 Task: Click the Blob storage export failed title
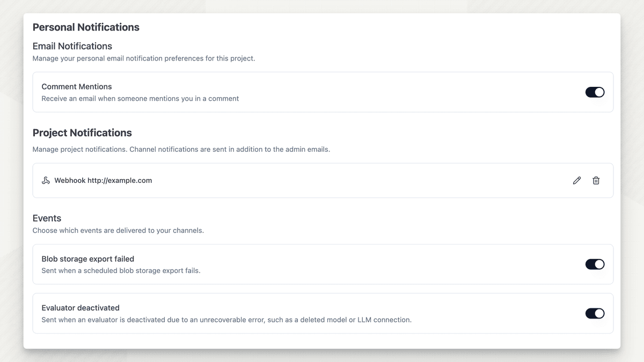coord(88,258)
